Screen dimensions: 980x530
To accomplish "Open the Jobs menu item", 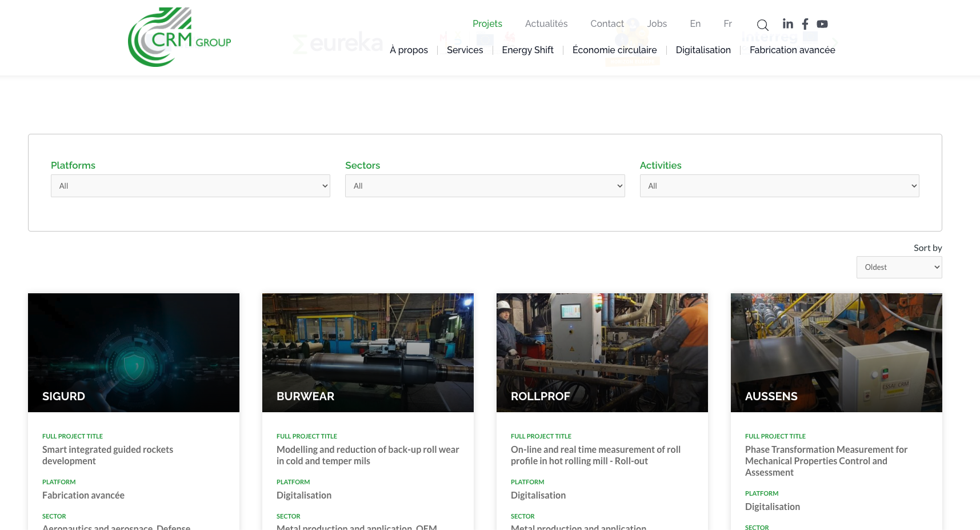I will (x=657, y=23).
